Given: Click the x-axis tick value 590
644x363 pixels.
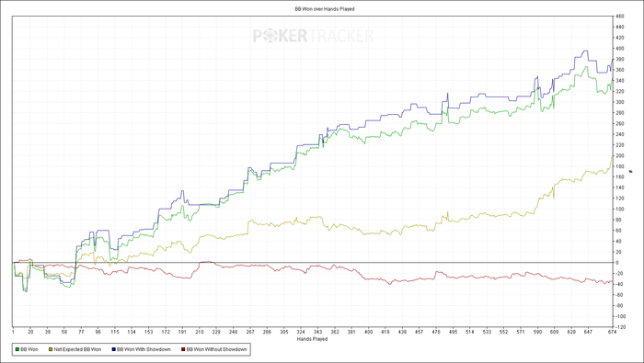Looking at the screenshot, I should 537,333.
